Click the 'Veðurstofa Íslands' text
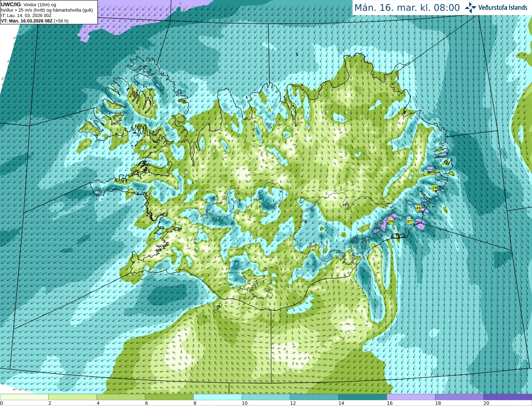 tap(502, 7)
